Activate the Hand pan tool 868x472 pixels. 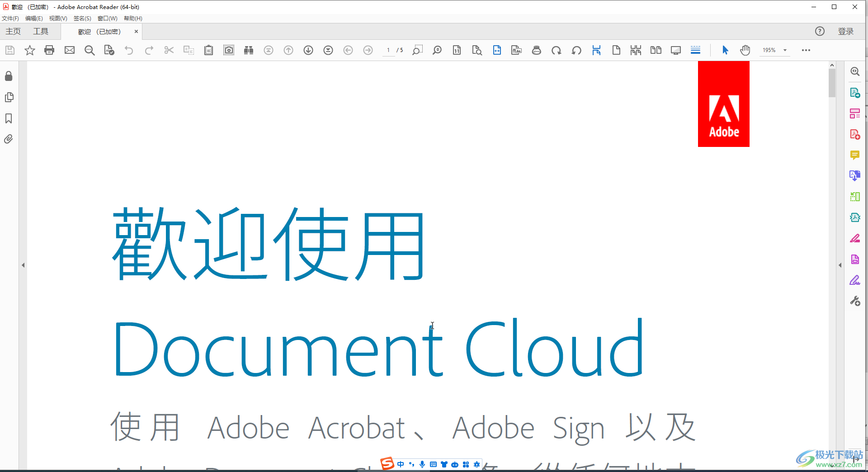pyautogui.click(x=745, y=50)
